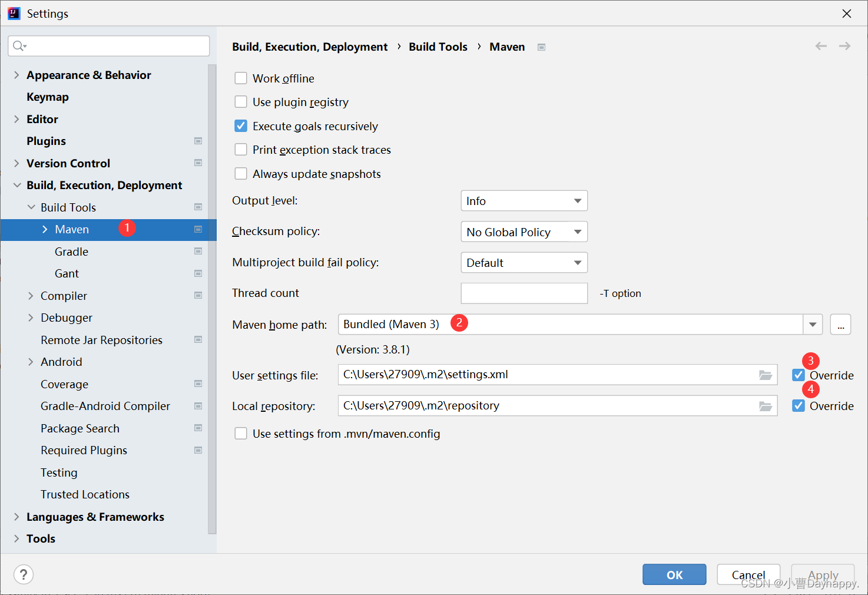Click the project settings icon beside Version Control

tap(198, 163)
